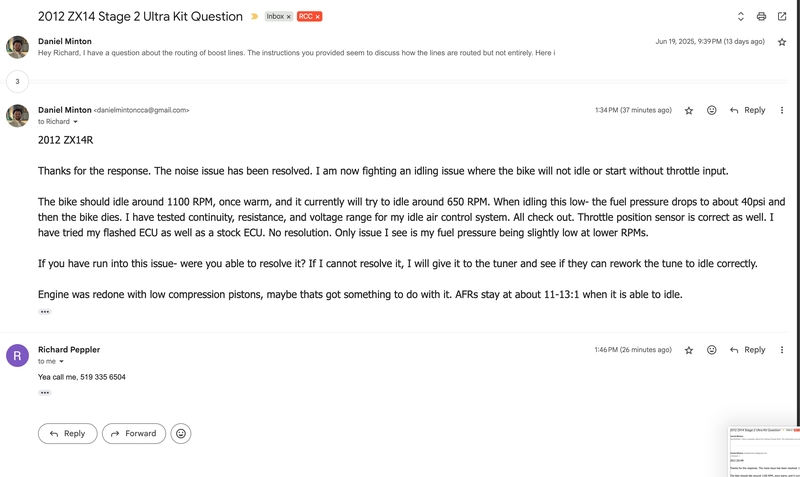
Task: Add emoji reaction to Daniel's 1:34 PM message
Action: 711,110
